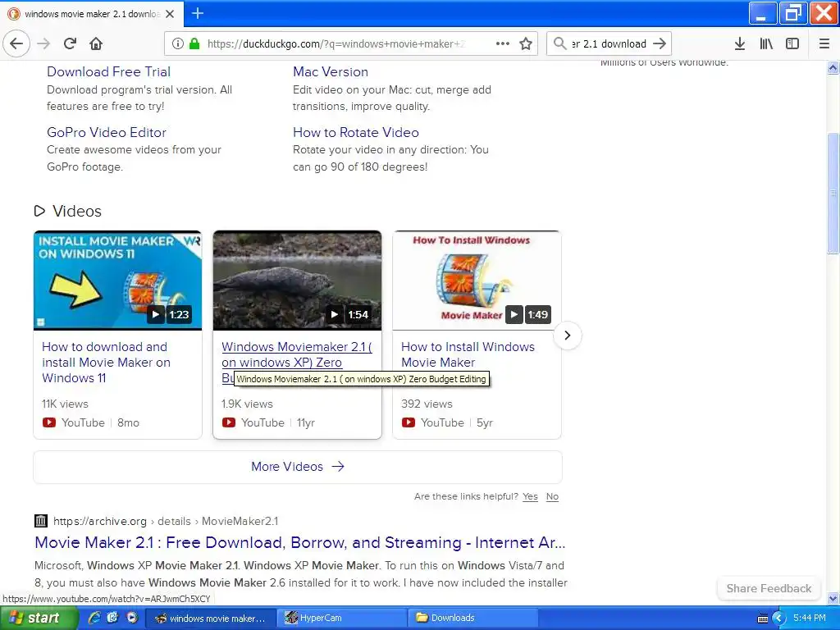Show site information icon in address bar
This screenshot has height=630, width=840.
[x=177, y=43]
